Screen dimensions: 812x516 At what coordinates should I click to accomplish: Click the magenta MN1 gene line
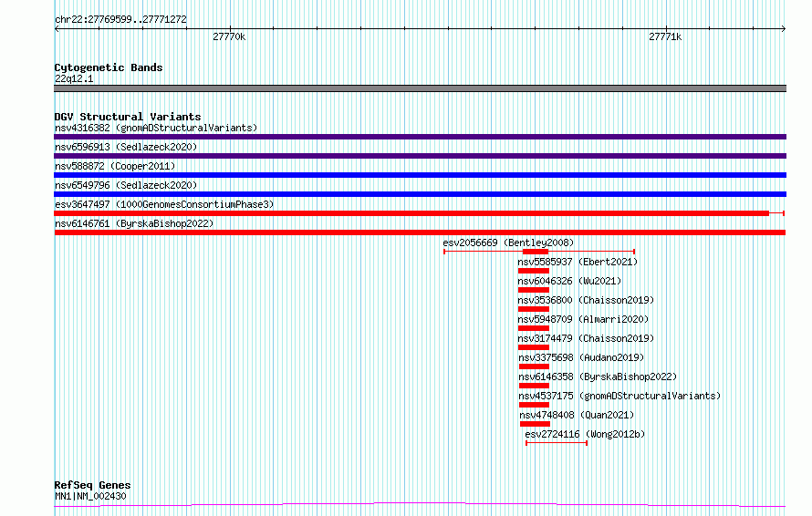(x=420, y=504)
